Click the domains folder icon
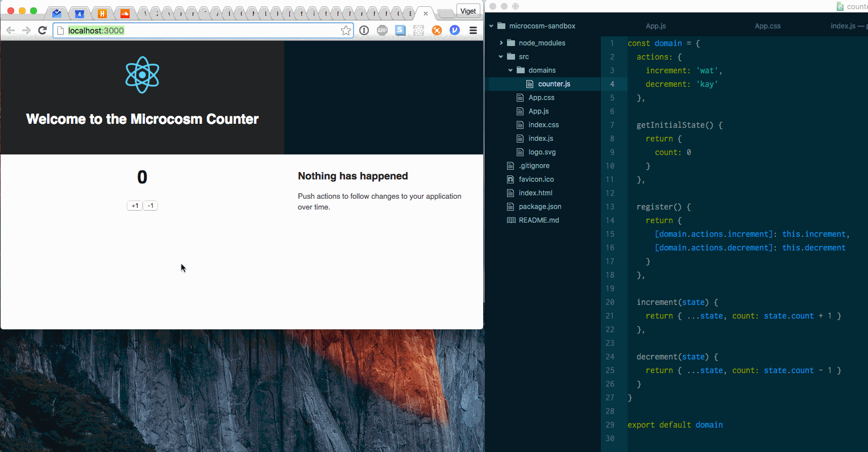868x452 pixels. [x=520, y=70]
